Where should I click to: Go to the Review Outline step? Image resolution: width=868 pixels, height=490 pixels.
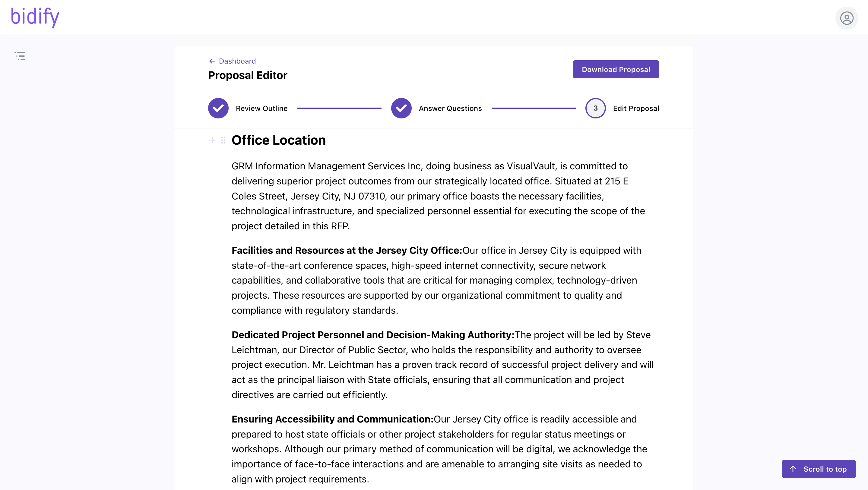(261, 108)
